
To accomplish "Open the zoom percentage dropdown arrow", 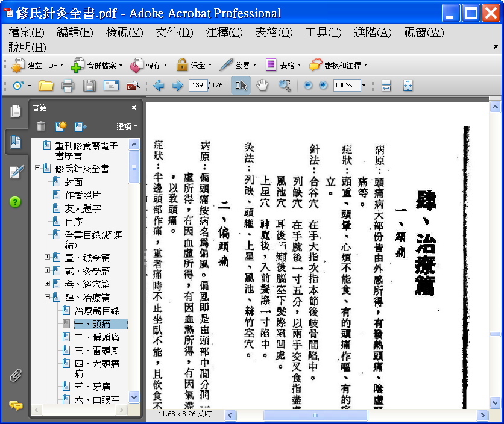I will [364, 85].
